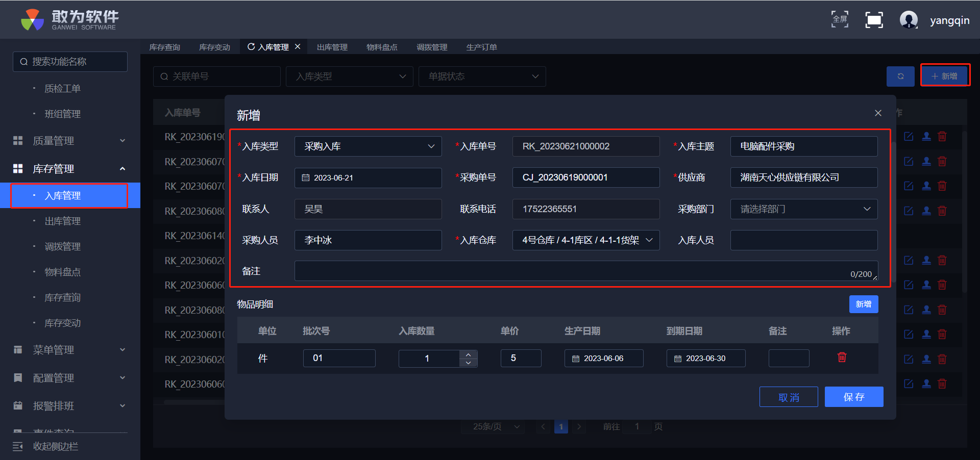The image size is (980, 460).
Task: Click the 库存管理 grid icon in sidebar
Action: coord(18,169)
